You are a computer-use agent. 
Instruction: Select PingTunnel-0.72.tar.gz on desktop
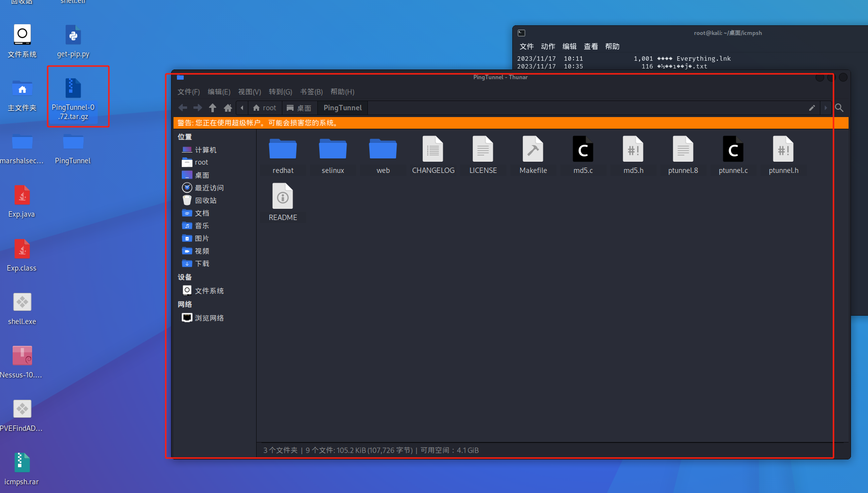73,99
